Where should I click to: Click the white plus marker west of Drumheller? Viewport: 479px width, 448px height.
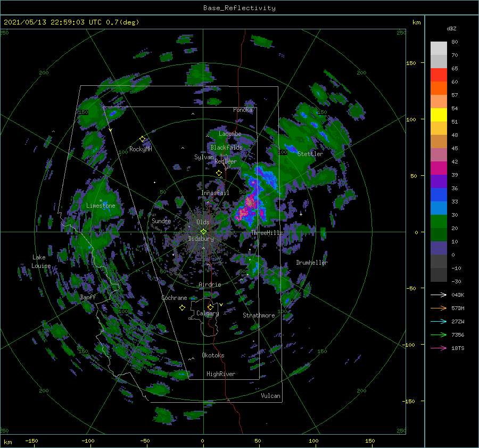301,214
